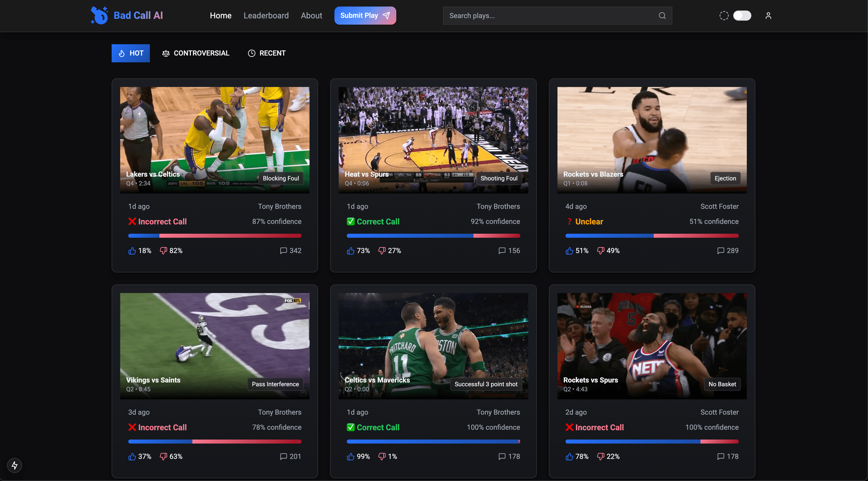
Task: Click Correct Call on Heat vs Spurs card
Action: [373, 222]
